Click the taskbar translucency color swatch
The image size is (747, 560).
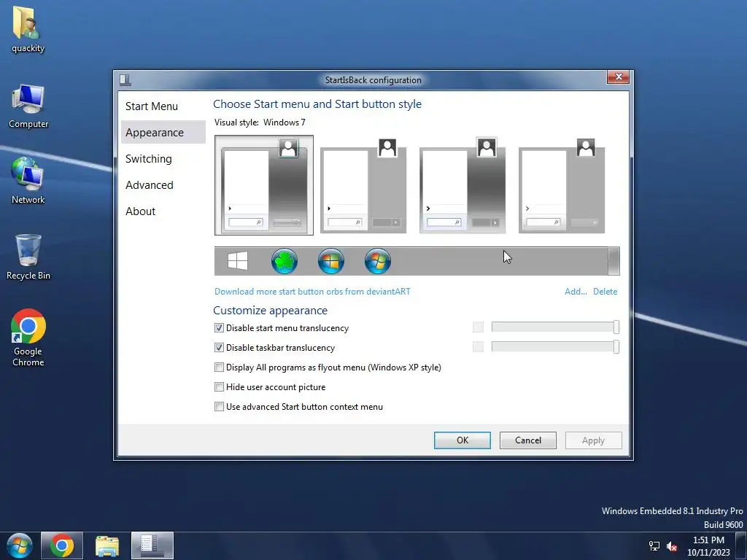tap(478, 346)
